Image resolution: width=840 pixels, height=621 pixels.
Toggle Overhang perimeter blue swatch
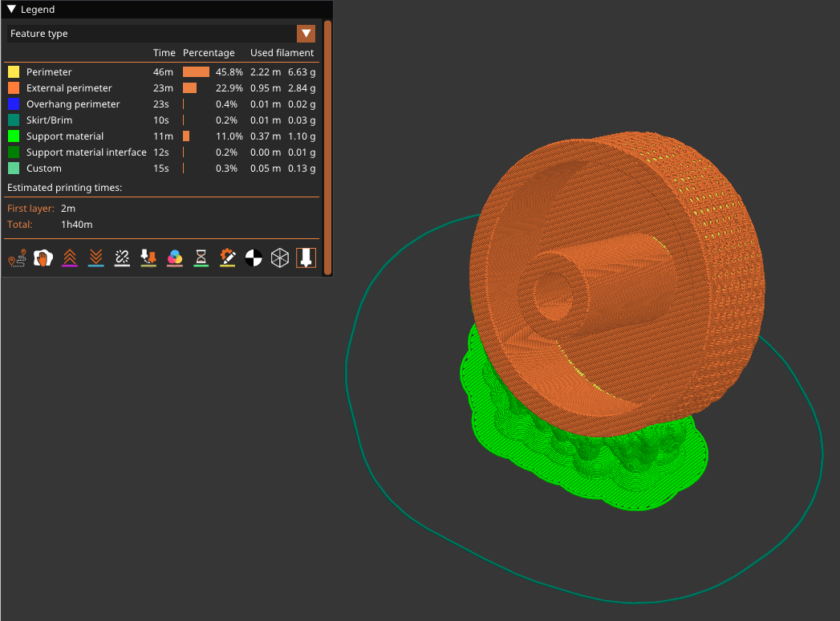(x=14, y=104)
